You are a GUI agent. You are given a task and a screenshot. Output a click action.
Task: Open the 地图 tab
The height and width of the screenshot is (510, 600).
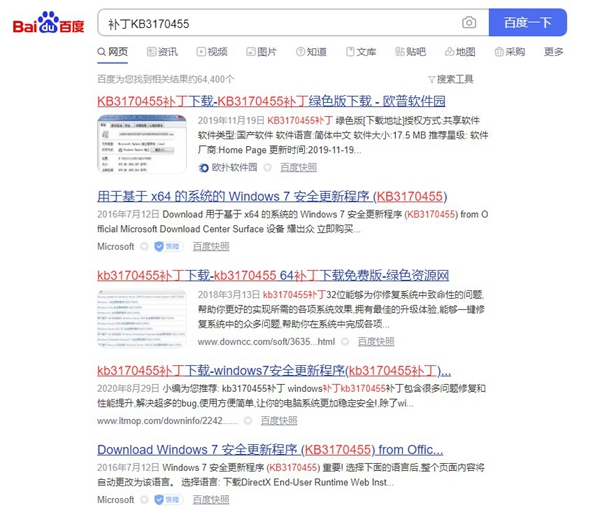(460, 52)
